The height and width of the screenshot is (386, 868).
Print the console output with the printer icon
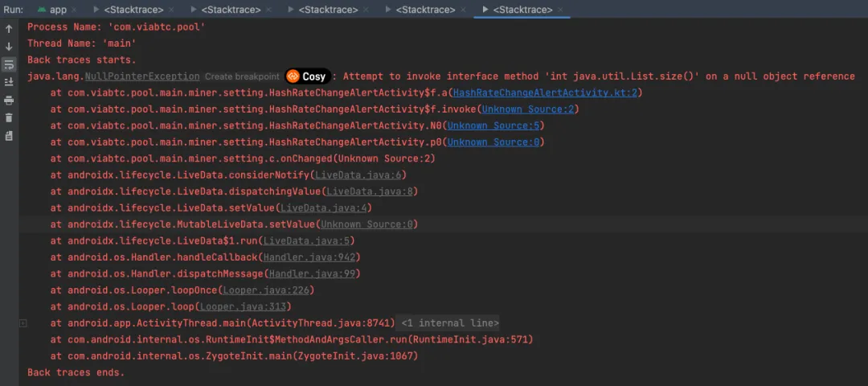click(9, 101)
